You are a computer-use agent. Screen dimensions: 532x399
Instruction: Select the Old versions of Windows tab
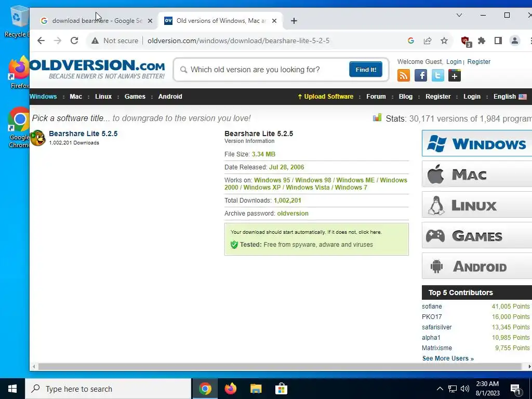point(220,21)
